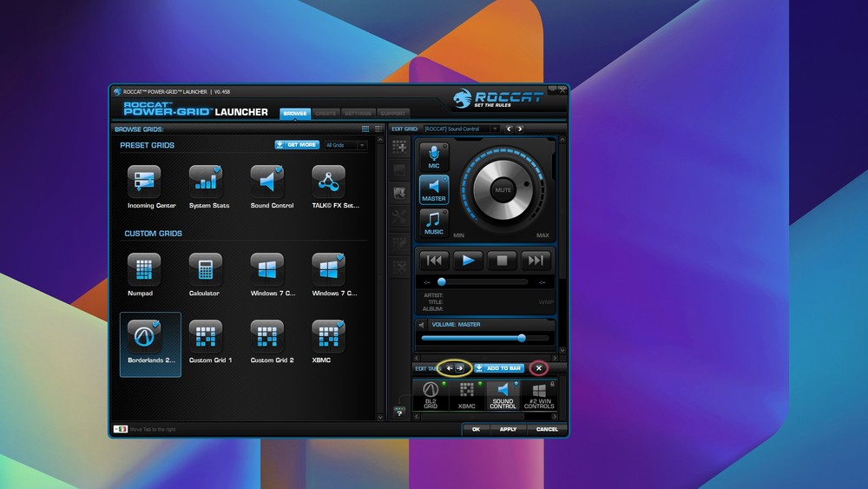Choose the Calculator grid icon
This screenshot has height=489, width=868.
pyautogui.click(x=206, y=269)
